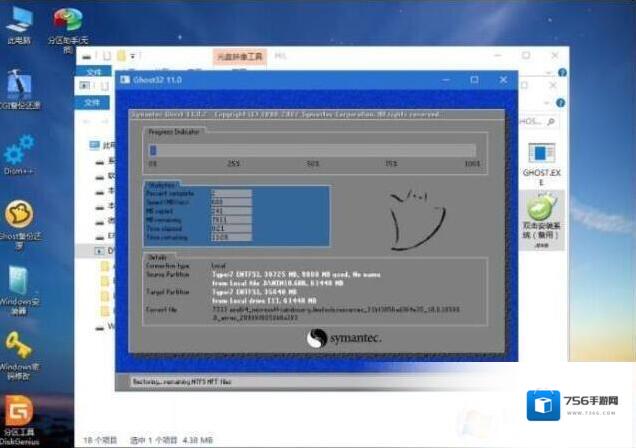Open the File menu in back Explorer window

[93, 73]
